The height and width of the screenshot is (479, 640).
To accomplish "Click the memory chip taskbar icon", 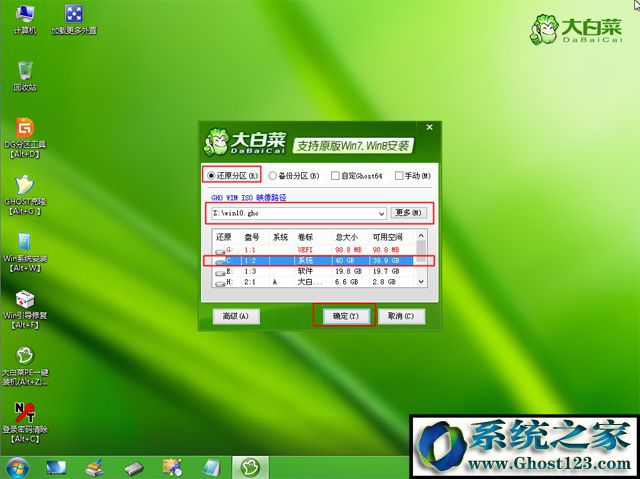I will [x=134, y=468].
